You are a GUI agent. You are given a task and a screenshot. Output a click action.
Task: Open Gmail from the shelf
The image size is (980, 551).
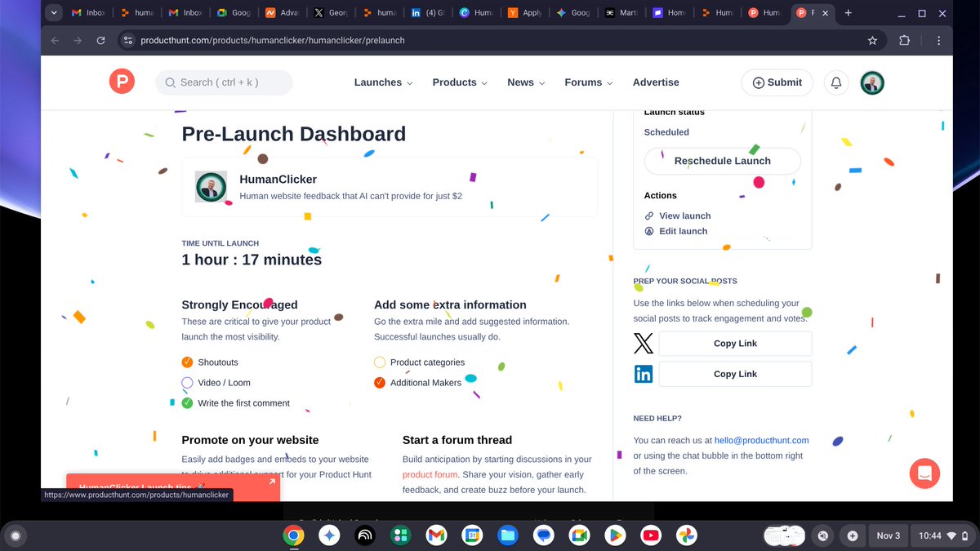436,535
